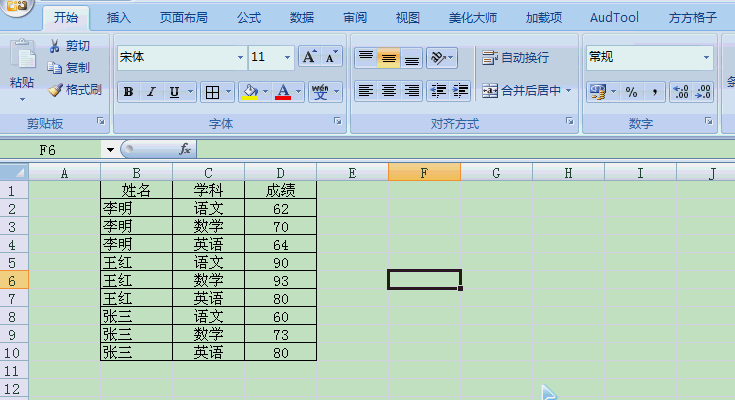Click the Borders icon
Screen dimensions: 735x400
[212, 92]
